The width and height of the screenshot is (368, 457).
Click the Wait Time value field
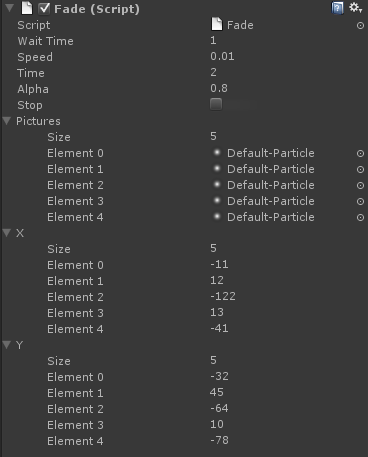287,41
